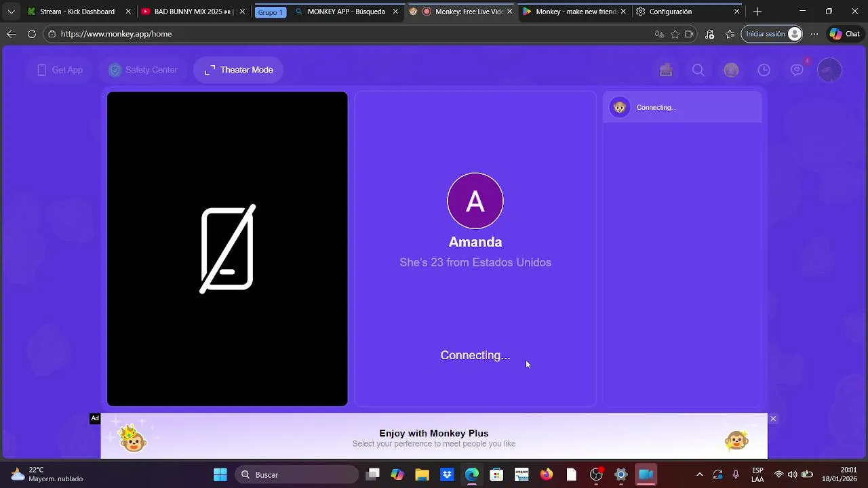
Task: Open the profile avatar in Monkey header
Action: click(829, 70)
